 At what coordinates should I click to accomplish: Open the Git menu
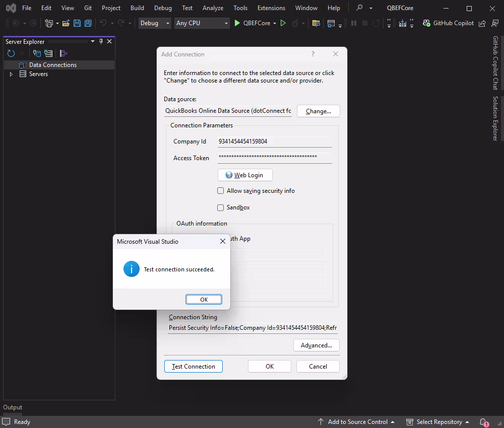pyautogui.click(x=88, y=8)
